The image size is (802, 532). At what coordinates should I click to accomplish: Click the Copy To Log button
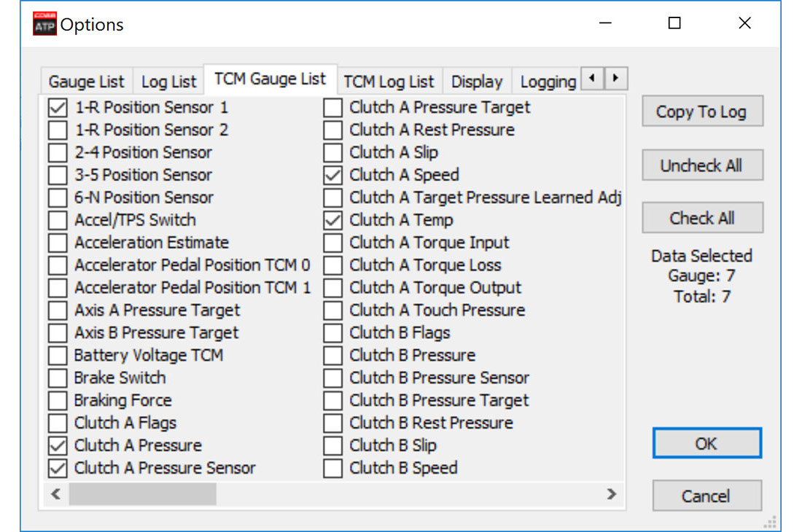click(x=702, y=112)
